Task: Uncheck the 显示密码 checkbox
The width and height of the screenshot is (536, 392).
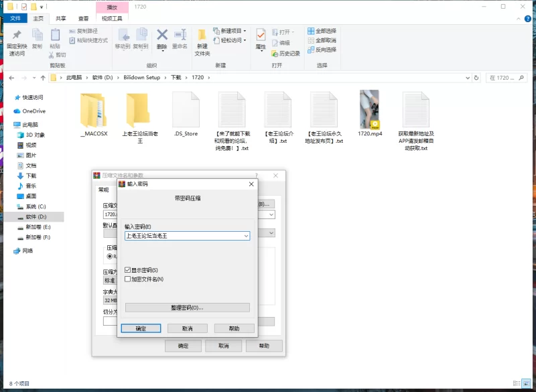Action: tap(128, 270)
